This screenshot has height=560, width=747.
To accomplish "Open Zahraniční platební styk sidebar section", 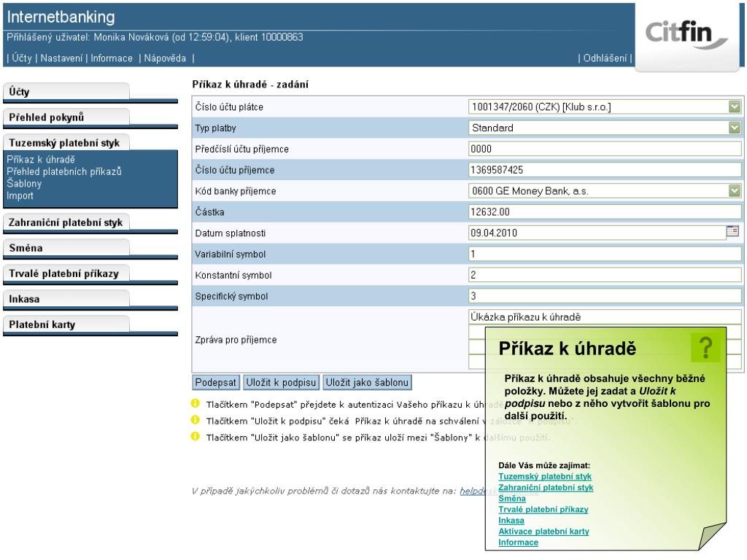I will 66,222.
